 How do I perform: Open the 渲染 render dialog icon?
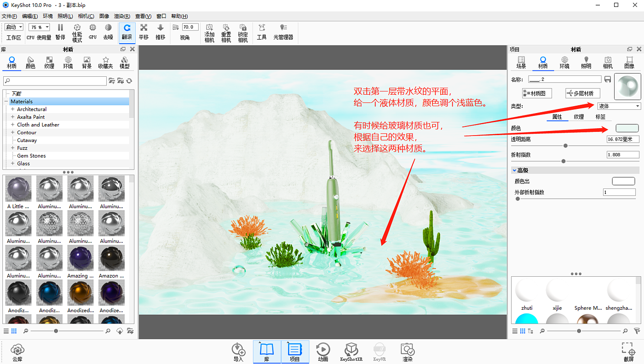coord(407,352)
